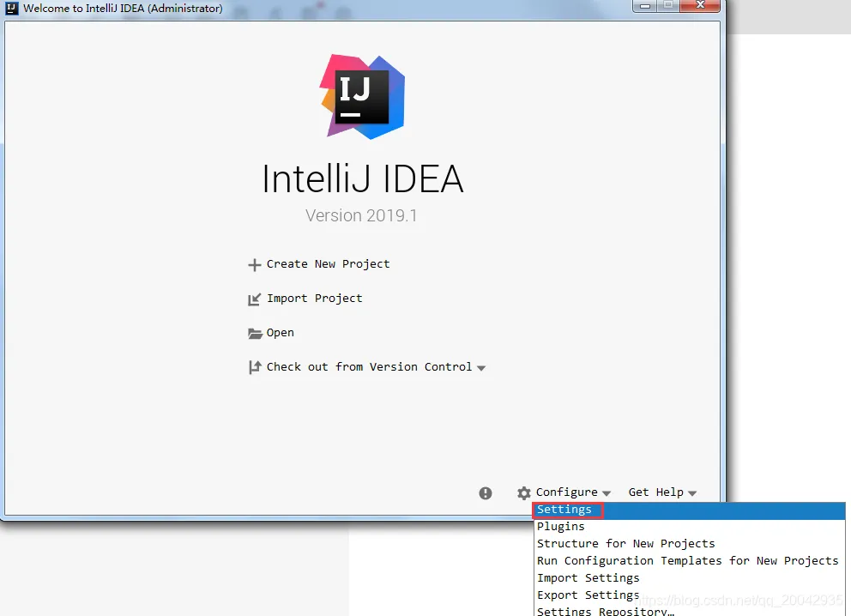The height and width of the screenshot is (616, 851).
Task: Click the Version 2019.1 text
Action: pyautogui.click(x=361, y=215)
